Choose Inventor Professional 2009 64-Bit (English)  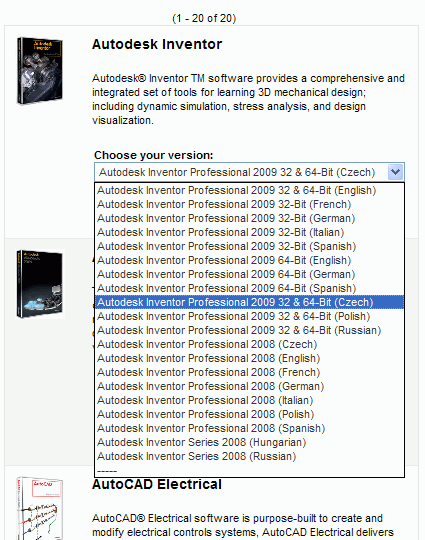[249, 260]
